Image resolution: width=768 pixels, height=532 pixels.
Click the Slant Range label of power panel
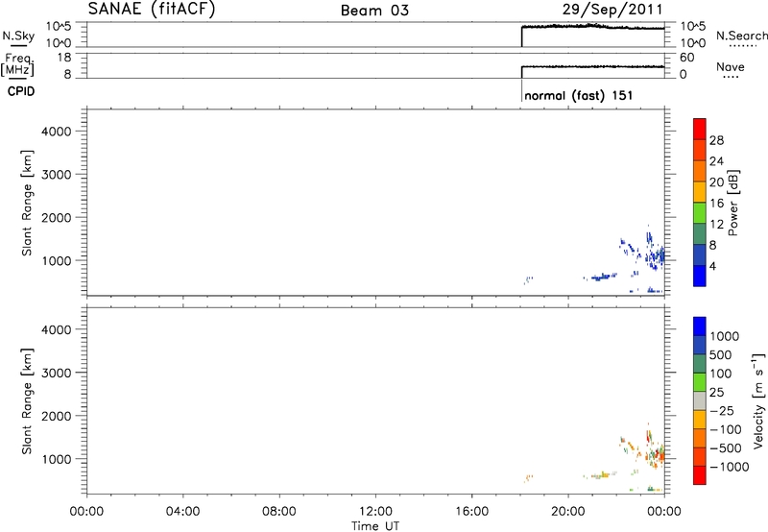[x=27, y=203]
